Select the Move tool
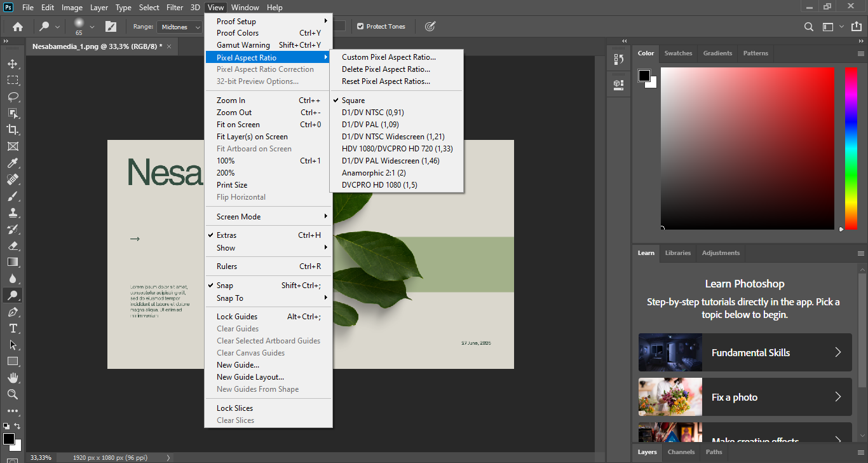 click(12, 64)
